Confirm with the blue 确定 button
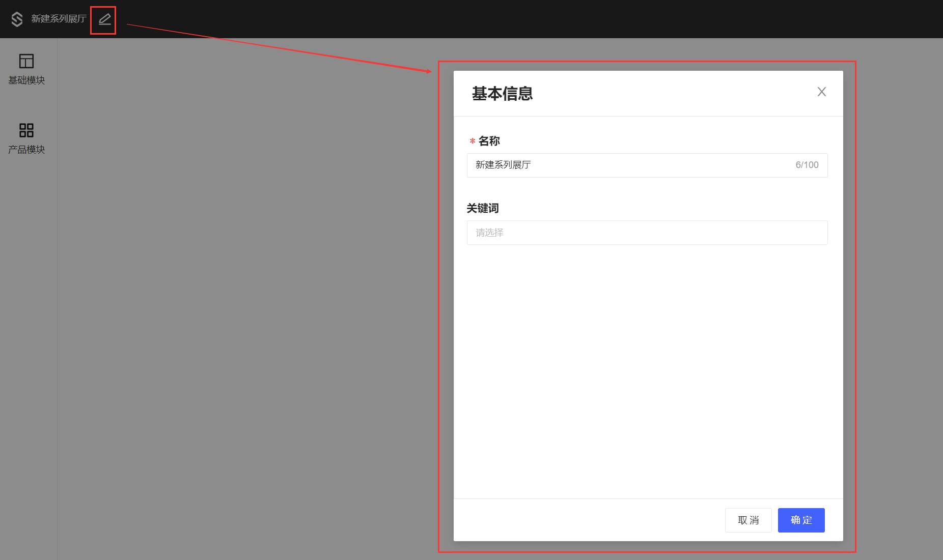 (801, 520)
